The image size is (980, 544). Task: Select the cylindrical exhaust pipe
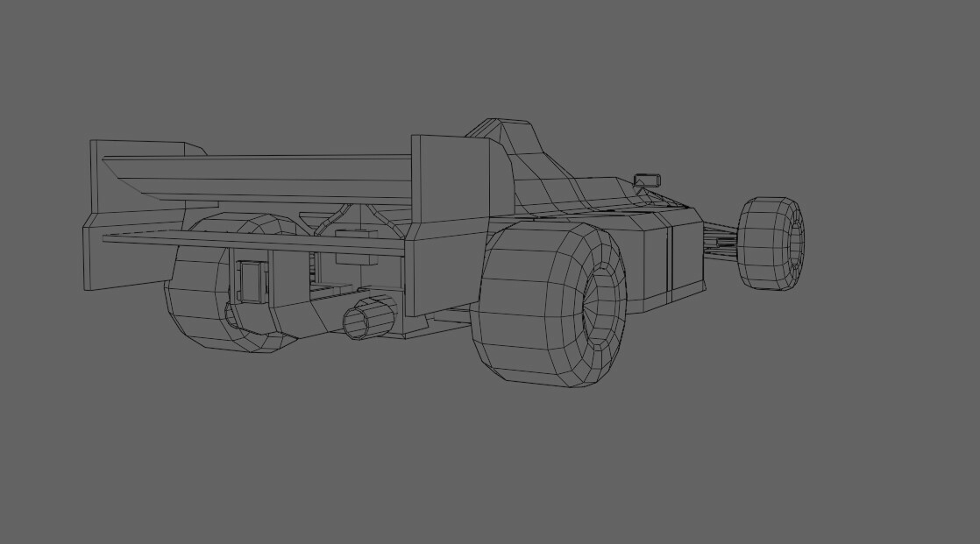coord(368,320)
